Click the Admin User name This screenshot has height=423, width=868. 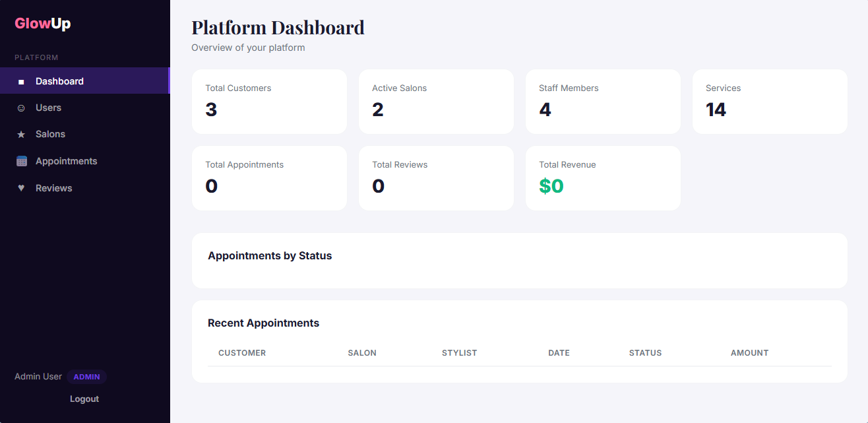click(x=38, y=376)
